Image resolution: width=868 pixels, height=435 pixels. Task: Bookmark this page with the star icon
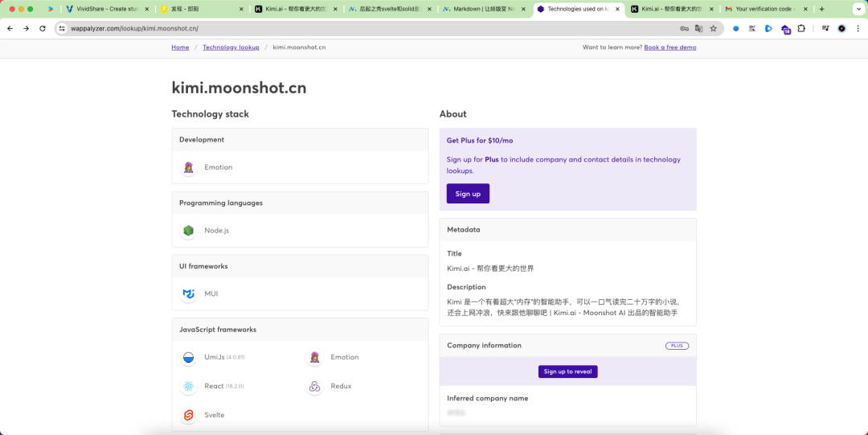[714, 28]
